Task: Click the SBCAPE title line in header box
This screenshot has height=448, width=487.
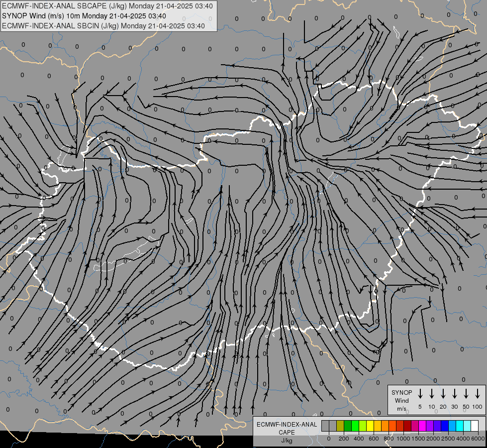Action: point(107,6)
